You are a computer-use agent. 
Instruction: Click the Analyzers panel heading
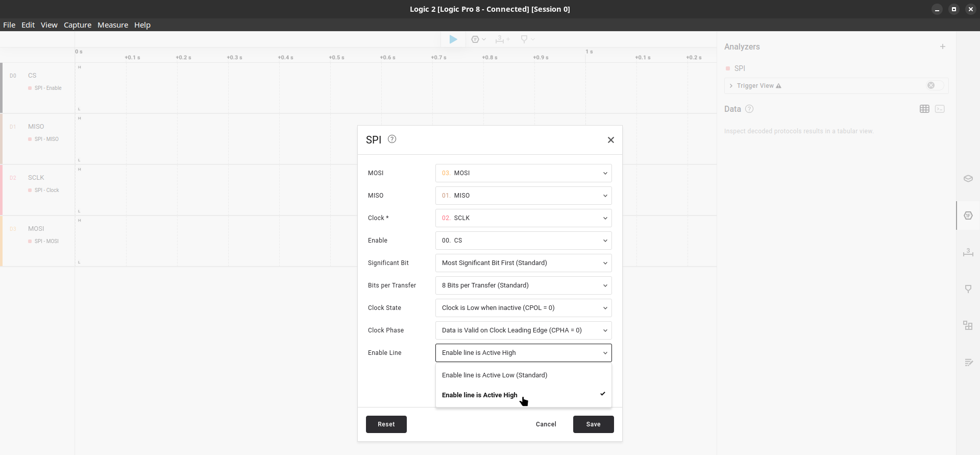(x=742, y=46)
